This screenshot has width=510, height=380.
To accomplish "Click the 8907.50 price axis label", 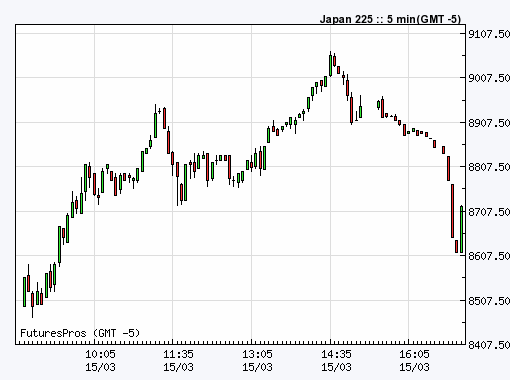I will point(489,123).
